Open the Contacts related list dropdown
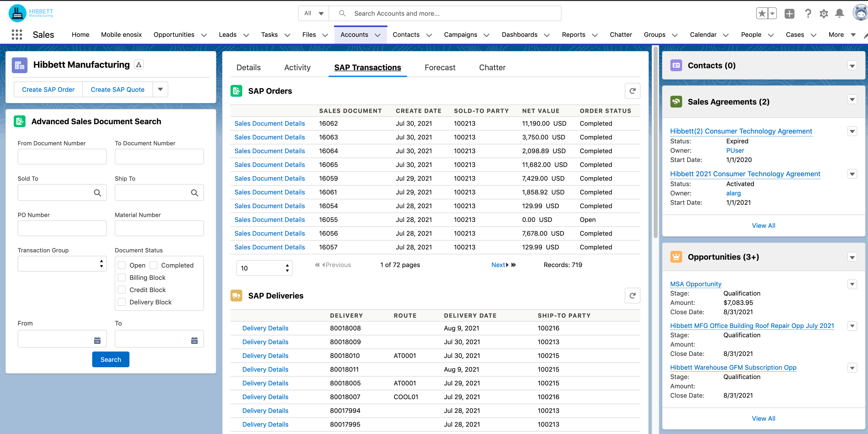This screenshot has height=434, width=868. click(x=852, y=66)
